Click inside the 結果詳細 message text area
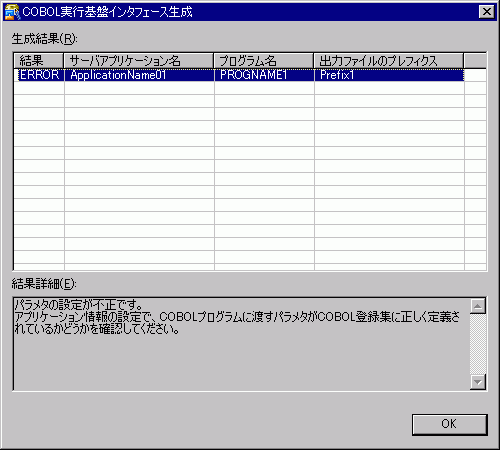500x450 pixels. pyautogui.click(x=242, y=344)
